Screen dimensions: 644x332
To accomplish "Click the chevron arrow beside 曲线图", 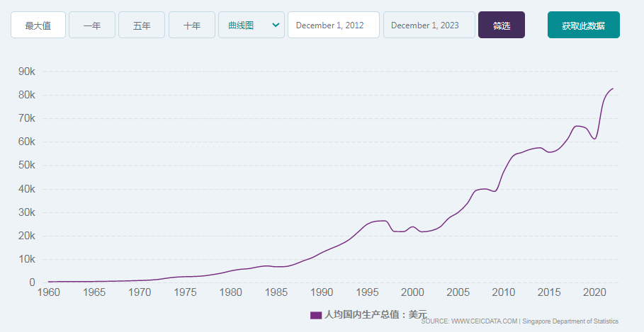I will [276, 25].
